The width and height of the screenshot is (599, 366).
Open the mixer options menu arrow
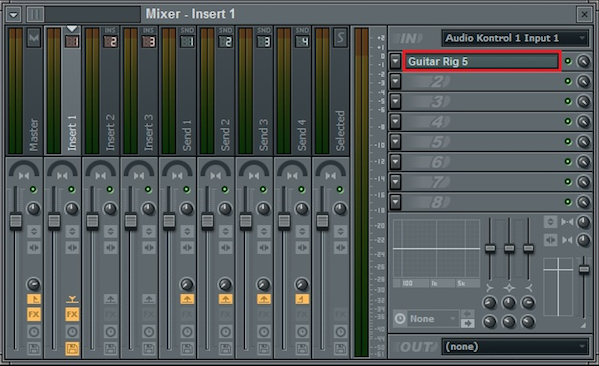[14, 15]
